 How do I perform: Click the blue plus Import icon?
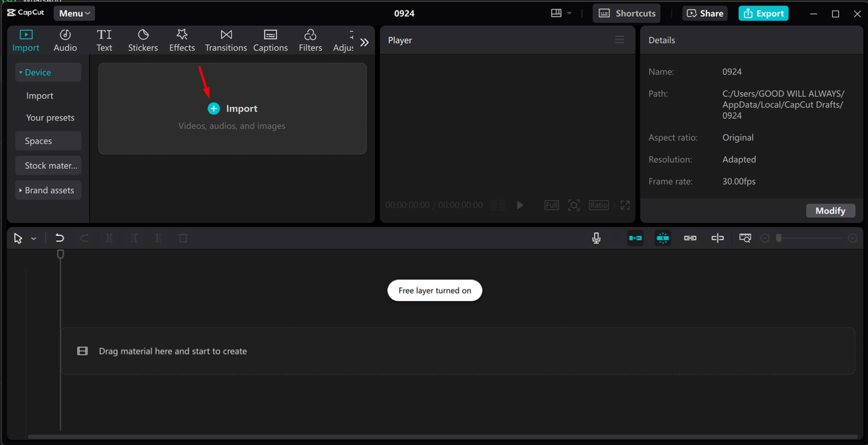point(214,109)
